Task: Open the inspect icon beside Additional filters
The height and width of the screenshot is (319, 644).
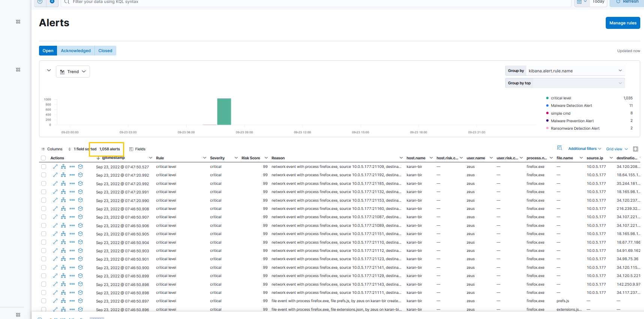Action: (x=560, y=148)
